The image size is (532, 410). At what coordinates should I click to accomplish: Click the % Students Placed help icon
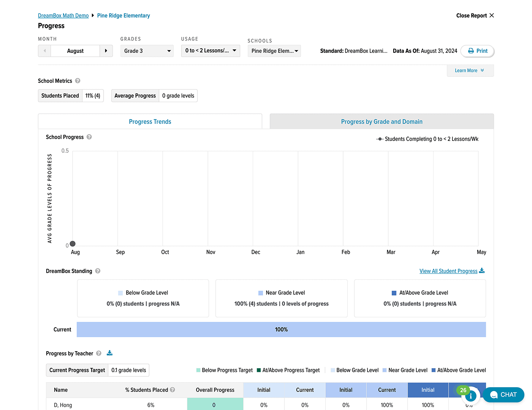tap(173, 390)
